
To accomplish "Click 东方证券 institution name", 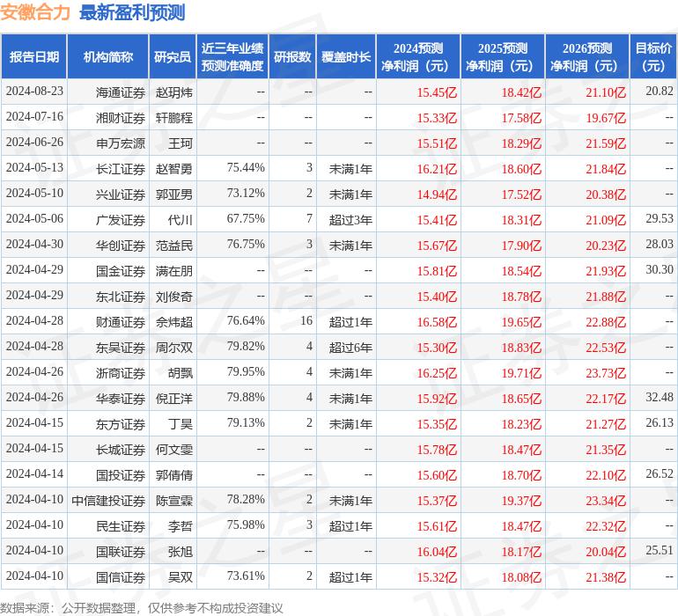I will 121,424.
